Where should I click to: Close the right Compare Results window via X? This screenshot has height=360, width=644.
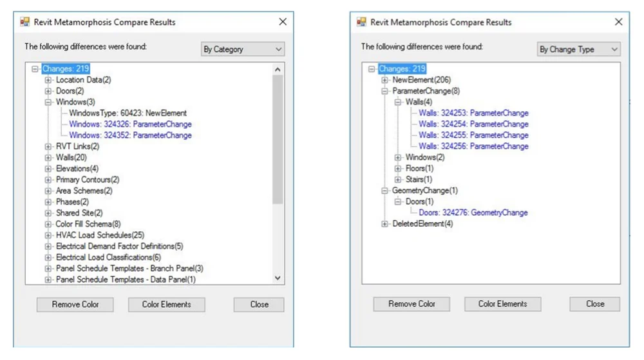click(x=618, y=22)
